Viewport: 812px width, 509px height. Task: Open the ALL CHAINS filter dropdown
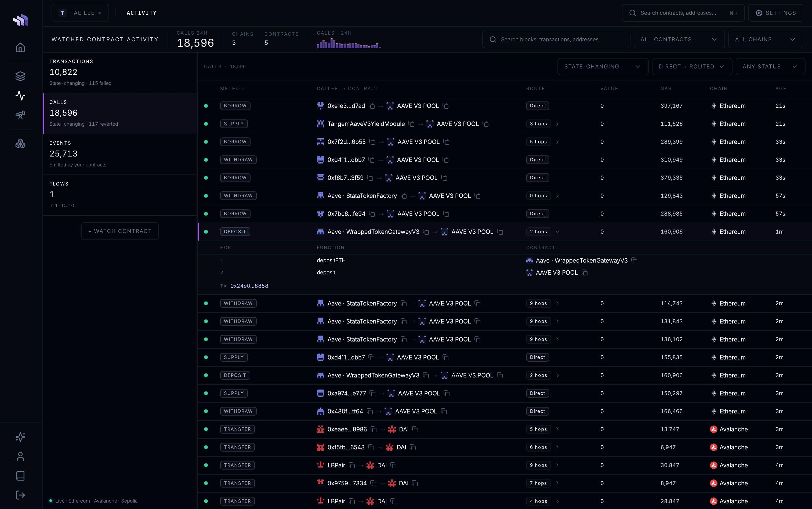point(766,39)
